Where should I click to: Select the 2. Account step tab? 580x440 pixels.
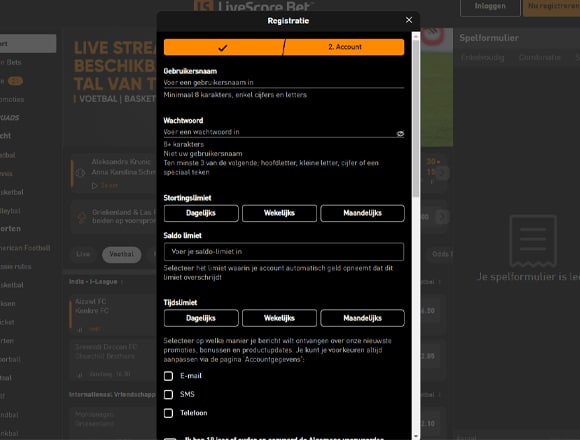pos(344,47)
